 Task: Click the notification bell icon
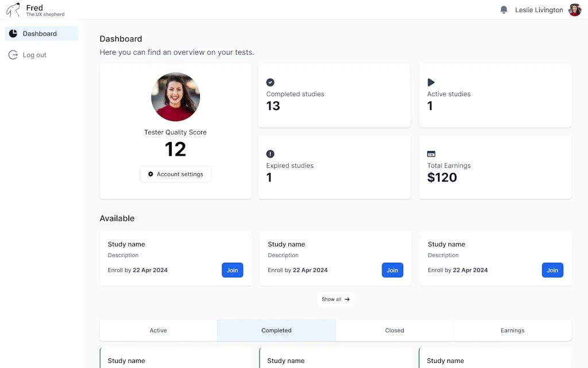[504, 10]
